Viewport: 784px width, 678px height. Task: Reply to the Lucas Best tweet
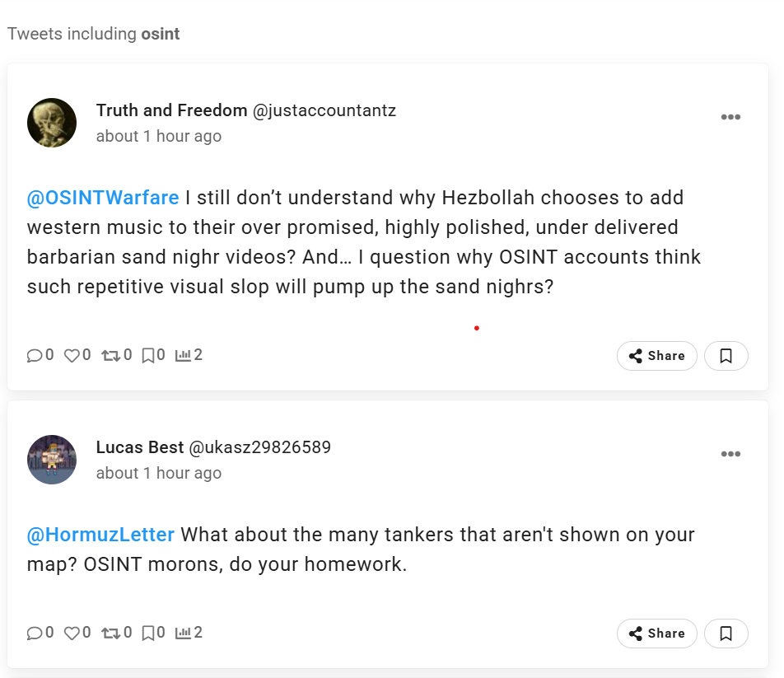coord(35,634)
